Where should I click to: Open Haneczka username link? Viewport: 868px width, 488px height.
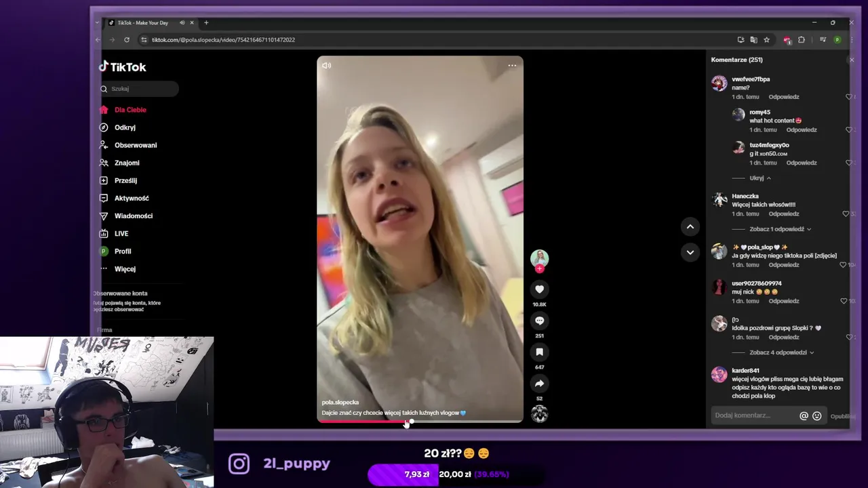745,196
